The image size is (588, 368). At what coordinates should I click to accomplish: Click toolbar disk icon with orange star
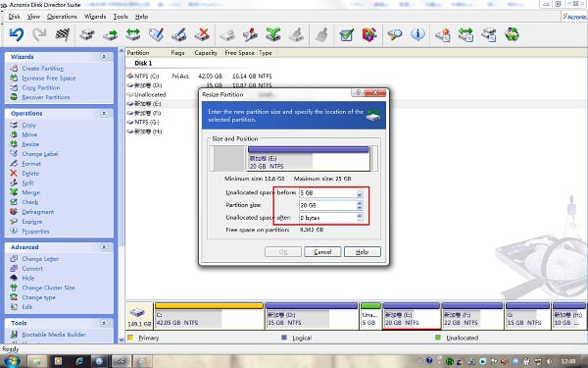point(443,35)
